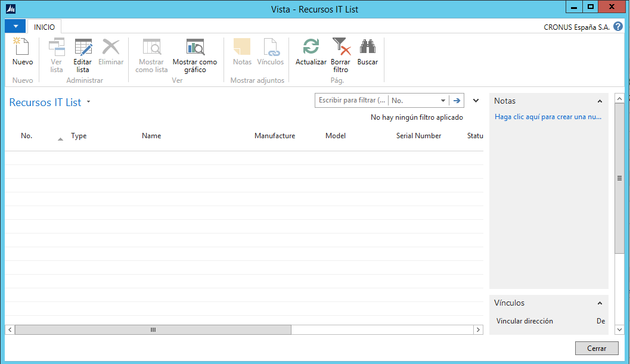630x364 pixels.
Task: Switch to the INICIO tab
Action: (x=44, y=27)
